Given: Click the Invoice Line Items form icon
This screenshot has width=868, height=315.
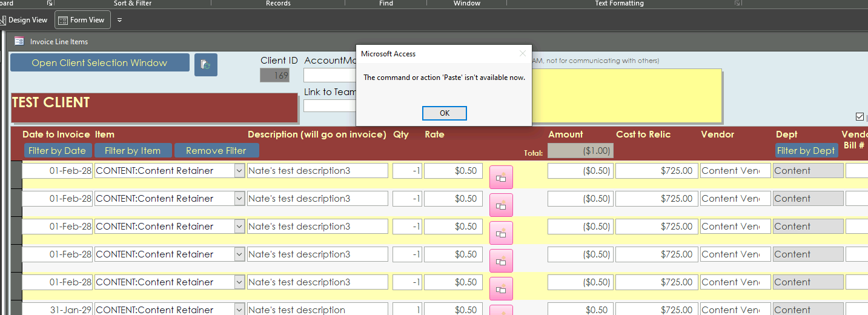Looking at the screenshot, I should pyautogui.click(x=19, y=41).
